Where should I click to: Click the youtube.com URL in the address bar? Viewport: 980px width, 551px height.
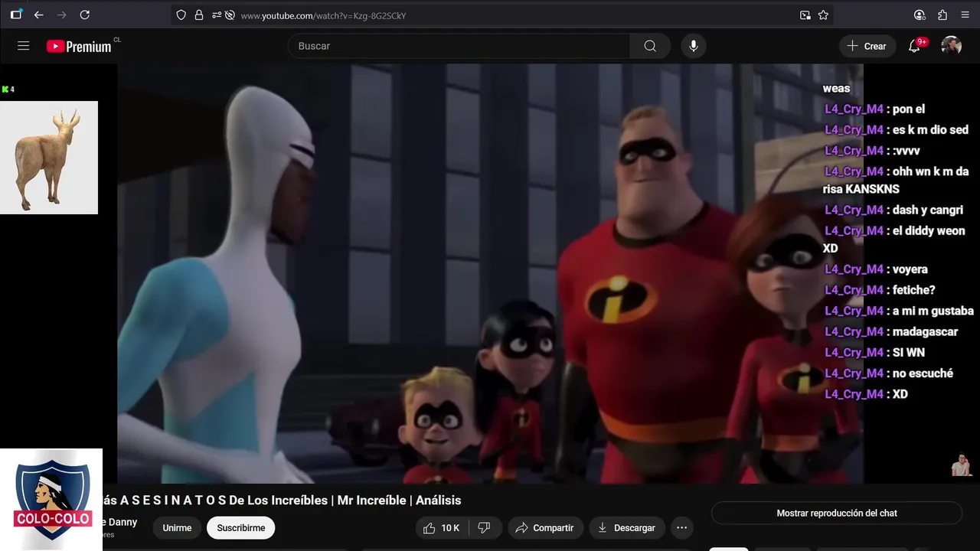[323, 15]
